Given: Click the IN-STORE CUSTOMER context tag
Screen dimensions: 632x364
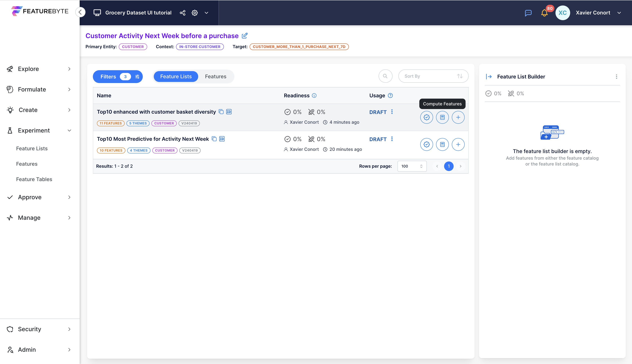Looking at the screenshot, I should tap(200, 47).
